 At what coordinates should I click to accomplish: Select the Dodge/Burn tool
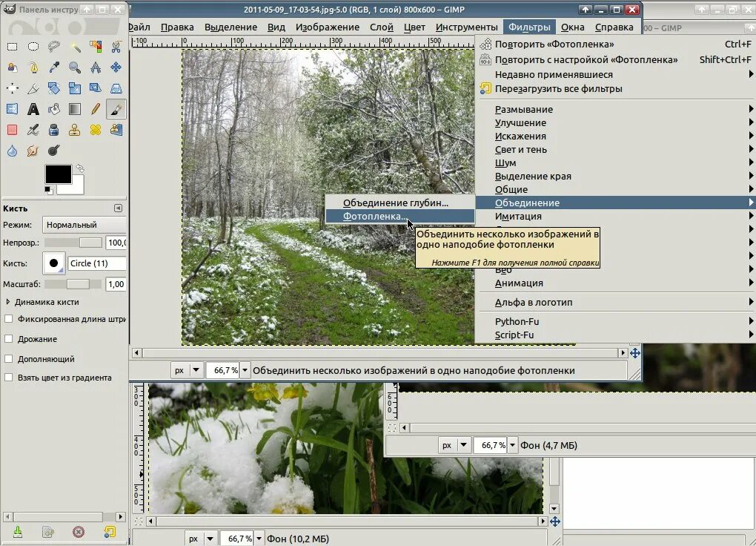coord(53,151)
